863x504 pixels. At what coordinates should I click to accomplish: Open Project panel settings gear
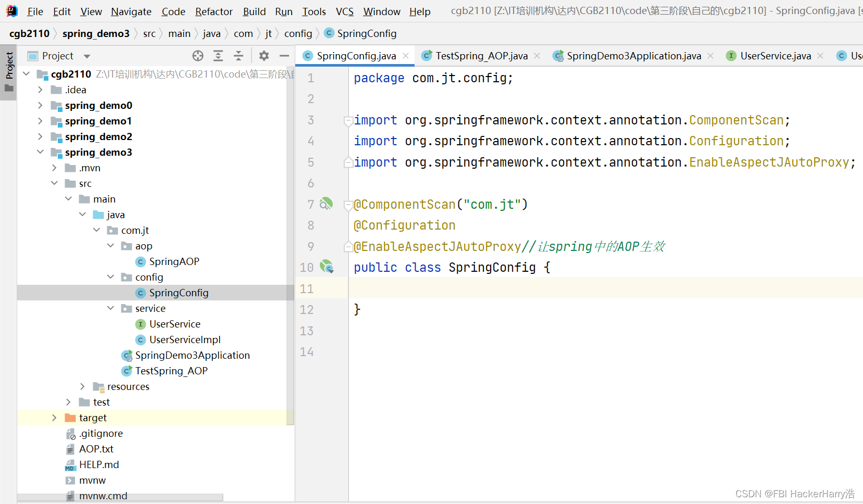(x=264, y=56)
